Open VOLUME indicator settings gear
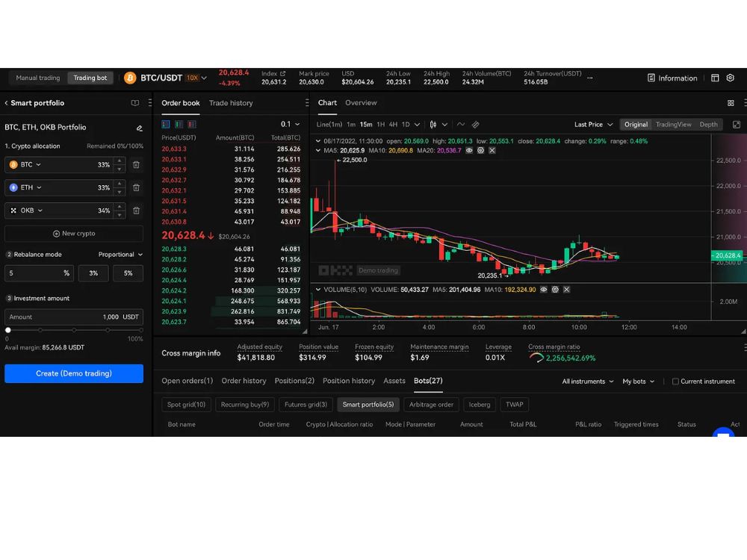This screenshot has height=560, width=747. pos(555,290)
